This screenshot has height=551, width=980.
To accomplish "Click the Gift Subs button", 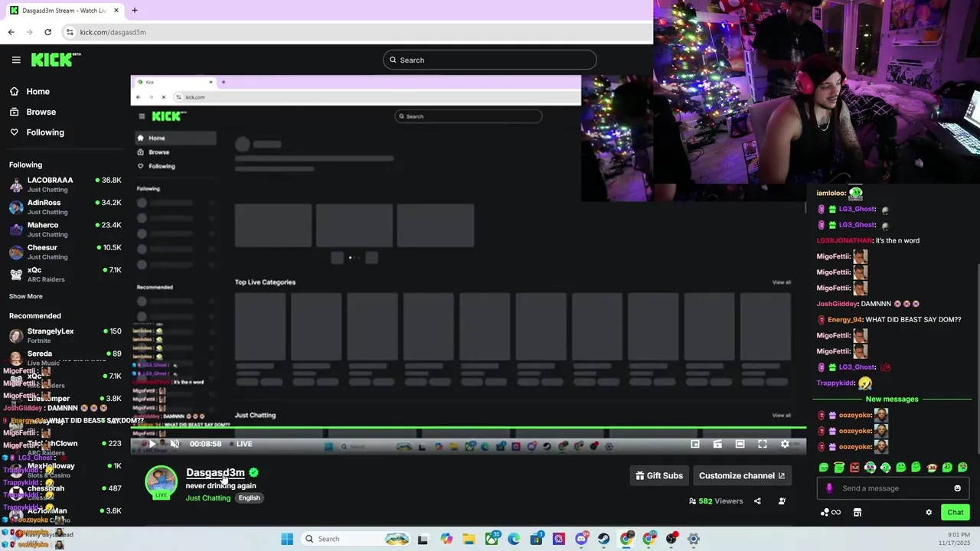I will [659, 475].
